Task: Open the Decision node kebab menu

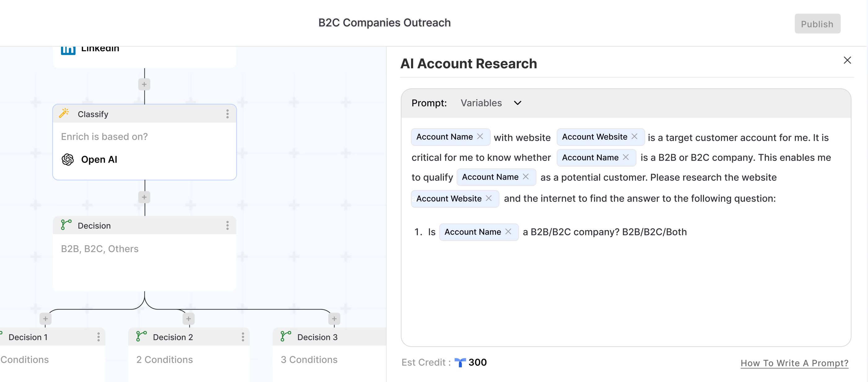Action: (228, 225)
